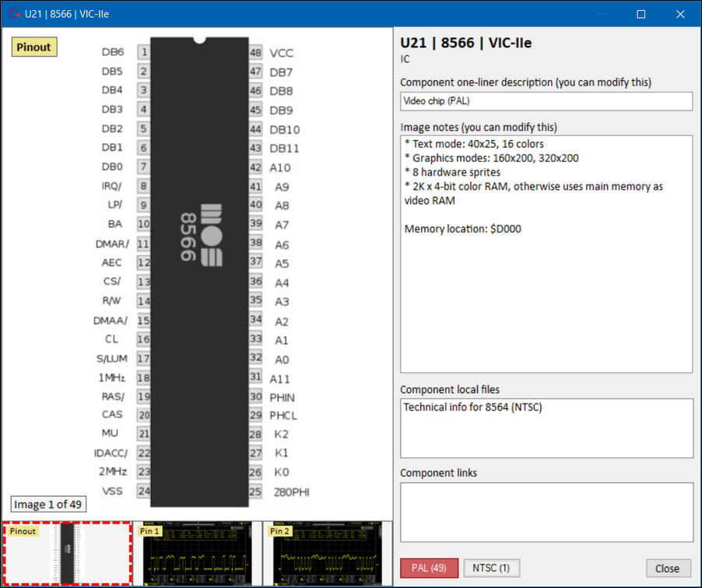702x588 pixels.
Task: Click pin number 10 box next to BA
Action: [x=144, y=224]
